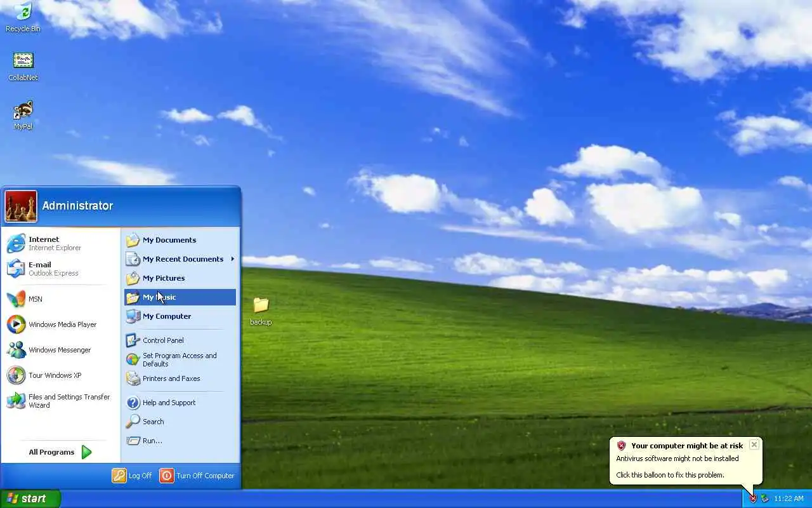Click the Log Off button

click(x=132, y=476)
